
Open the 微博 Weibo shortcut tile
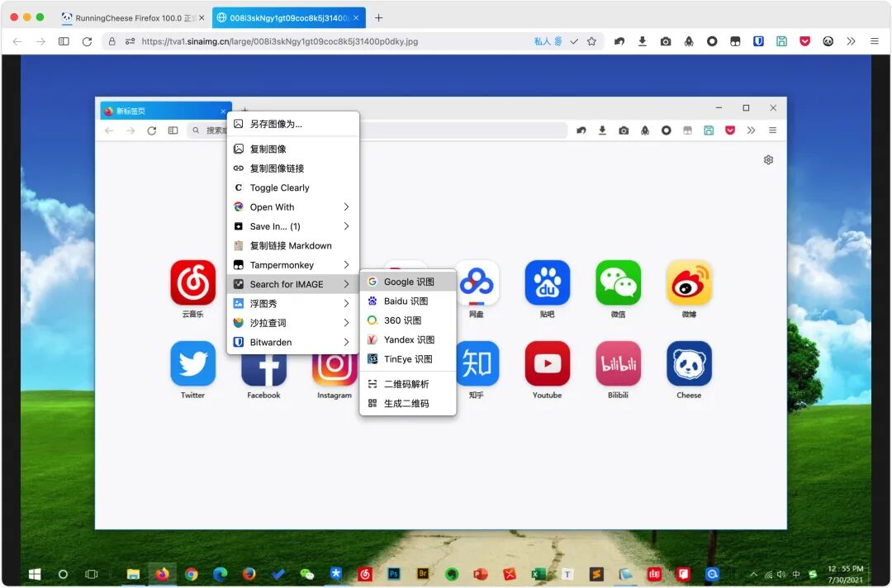click(x=689, y=282)
